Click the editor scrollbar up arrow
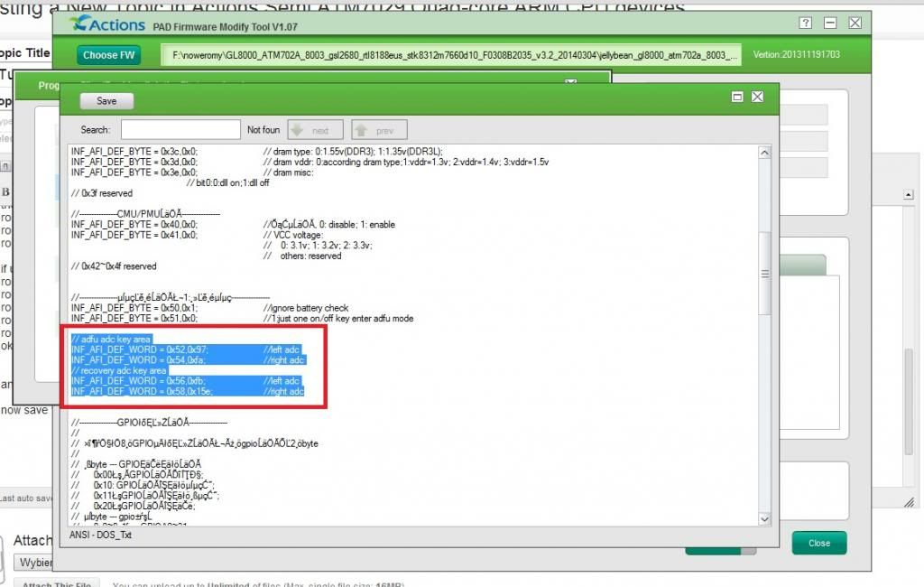The image size is (924, 587). 764,153
